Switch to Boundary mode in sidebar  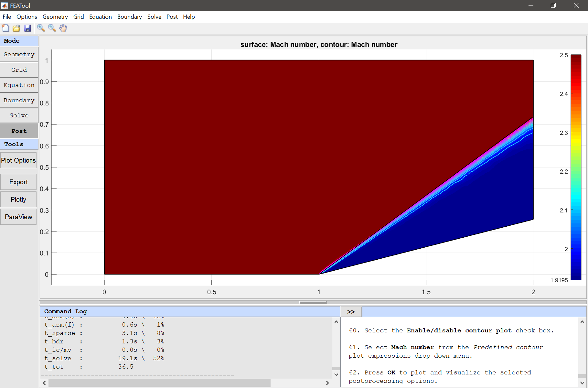click(x=19, y=100)
